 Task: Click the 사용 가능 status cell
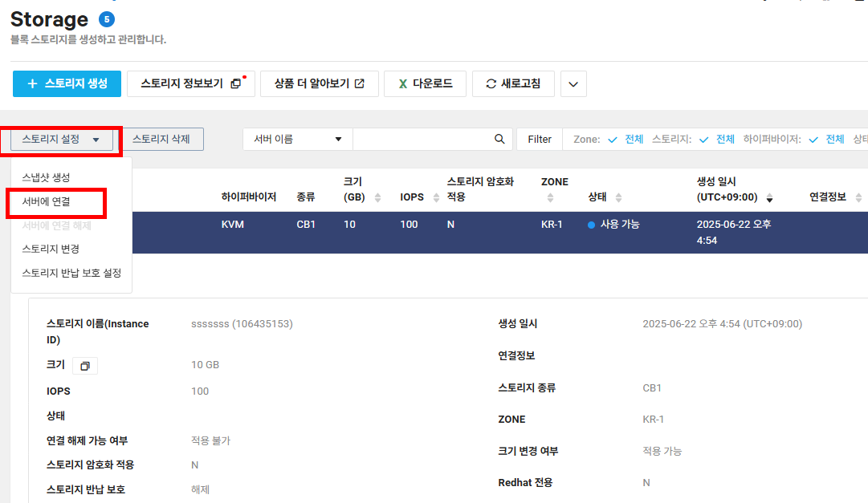[x=613, y=225]
